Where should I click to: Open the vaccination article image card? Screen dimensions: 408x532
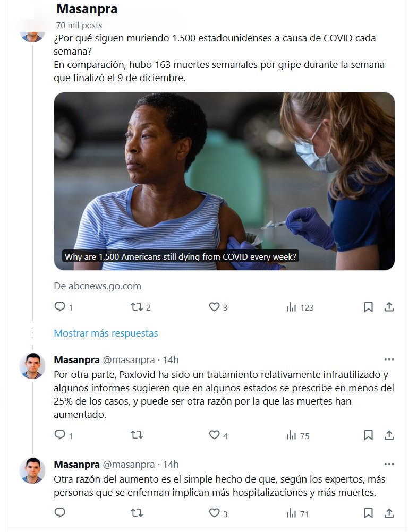pyautogui.click(x=224, y=181)
